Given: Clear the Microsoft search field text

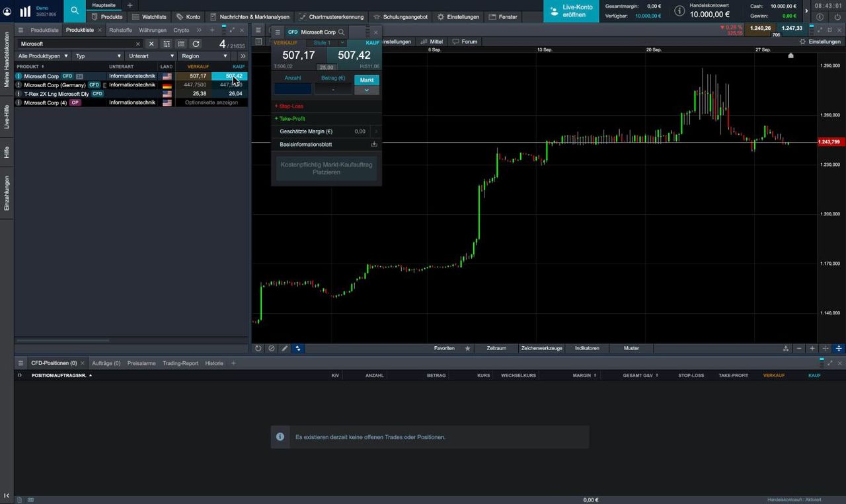Looking at the screenshot, I should pos(137,44).
